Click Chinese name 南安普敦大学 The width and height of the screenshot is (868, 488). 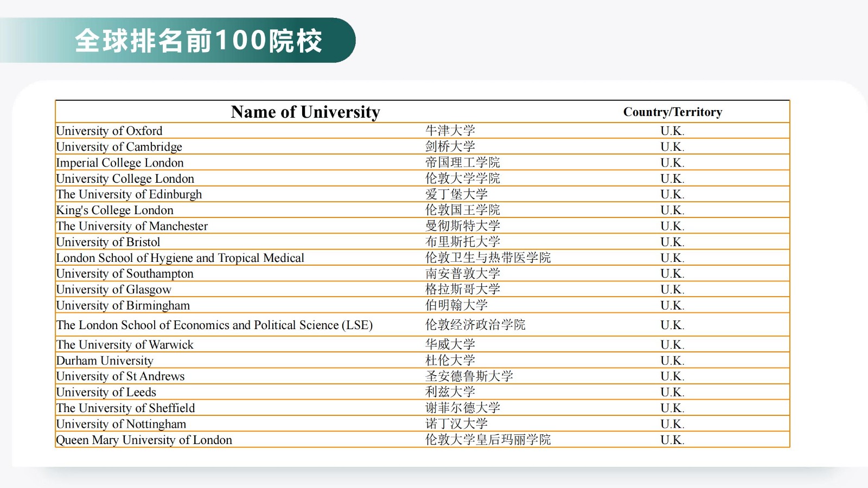[463, 273]
